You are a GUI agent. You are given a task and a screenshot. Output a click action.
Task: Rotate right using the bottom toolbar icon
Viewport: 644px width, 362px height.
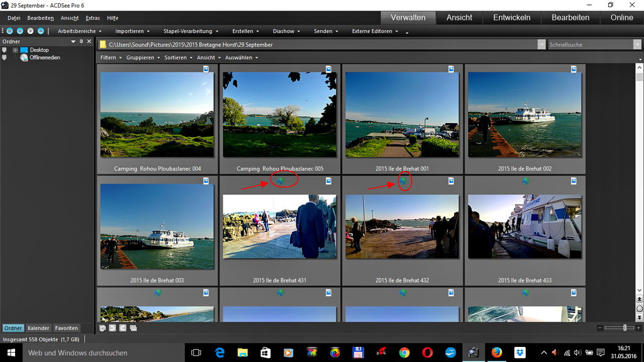123,328
